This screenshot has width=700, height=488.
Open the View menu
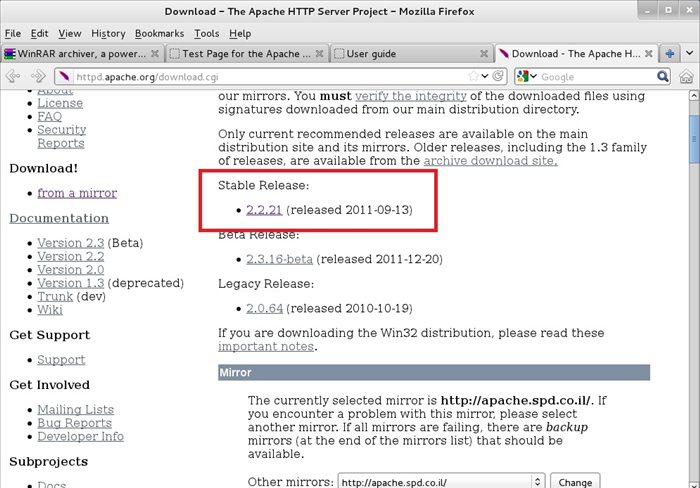pyautogui.click(x=70, y=33)
